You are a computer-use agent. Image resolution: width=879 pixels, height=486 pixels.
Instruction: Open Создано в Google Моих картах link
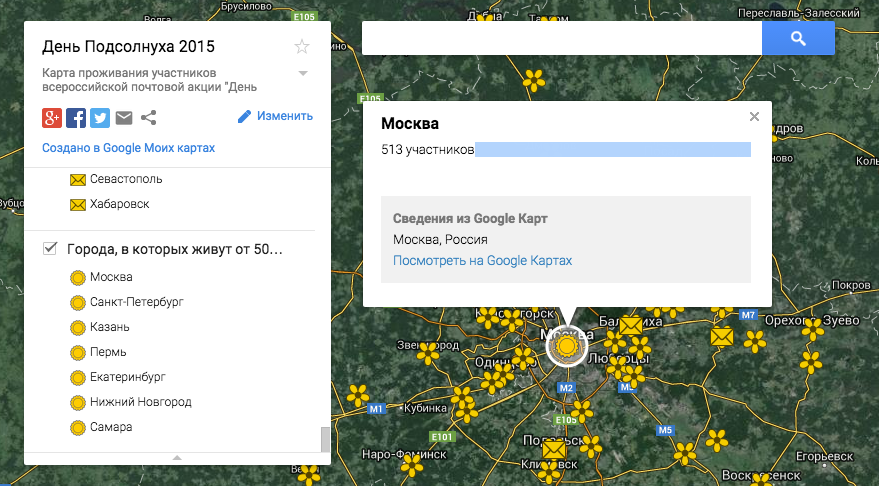pos(128,148)
